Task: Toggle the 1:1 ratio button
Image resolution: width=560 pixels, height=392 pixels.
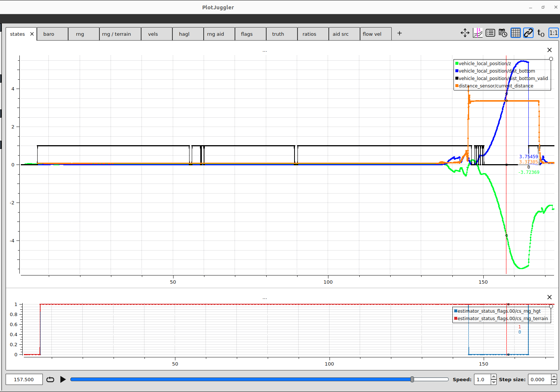Action: (x=554, y=33)
